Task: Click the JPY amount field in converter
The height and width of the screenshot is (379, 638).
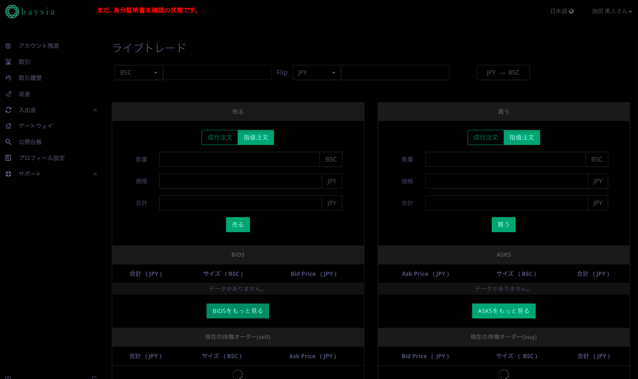Action: point(395,72)
